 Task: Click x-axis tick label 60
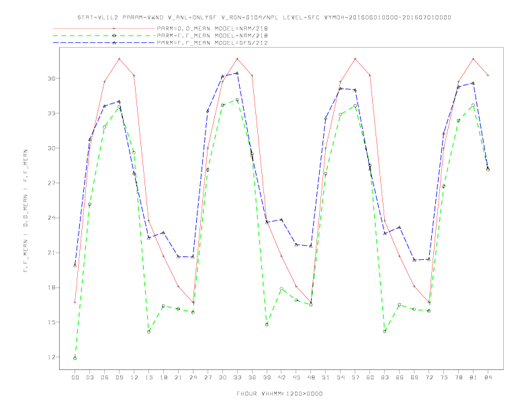370,377
